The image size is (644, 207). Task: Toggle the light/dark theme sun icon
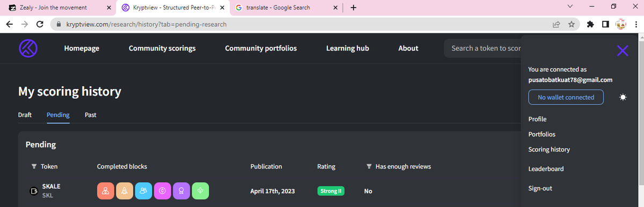623,98
